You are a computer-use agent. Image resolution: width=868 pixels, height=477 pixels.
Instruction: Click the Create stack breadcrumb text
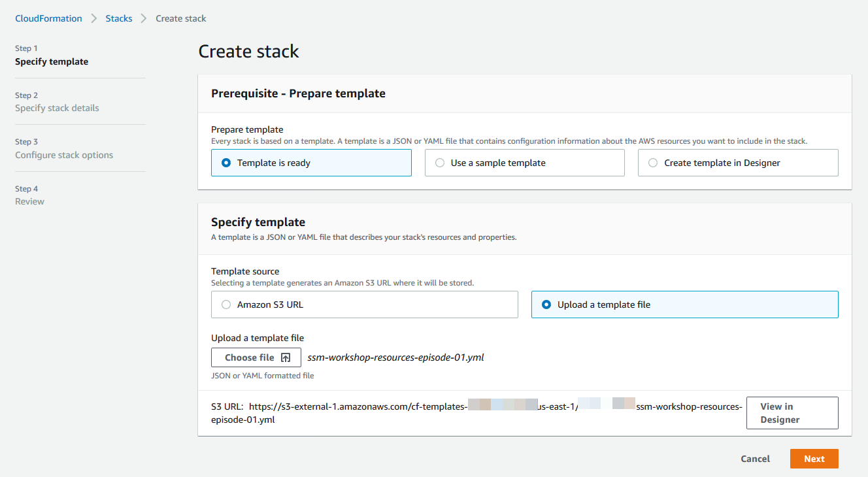(181, 18)
